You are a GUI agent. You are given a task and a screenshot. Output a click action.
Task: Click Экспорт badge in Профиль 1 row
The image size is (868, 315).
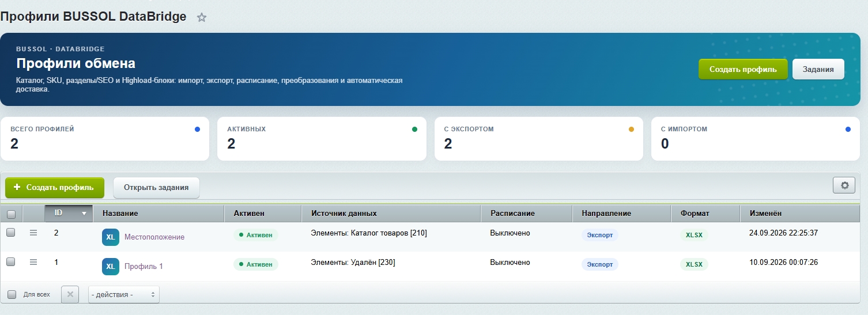coord(600,264)
